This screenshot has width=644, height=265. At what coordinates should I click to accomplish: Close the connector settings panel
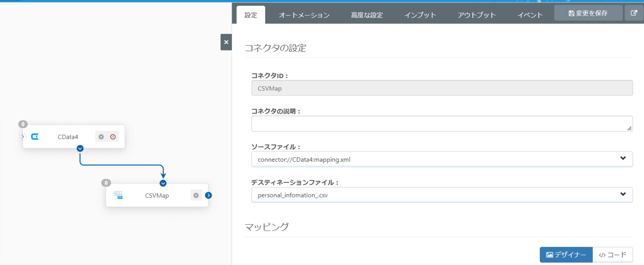pos(226,42)
